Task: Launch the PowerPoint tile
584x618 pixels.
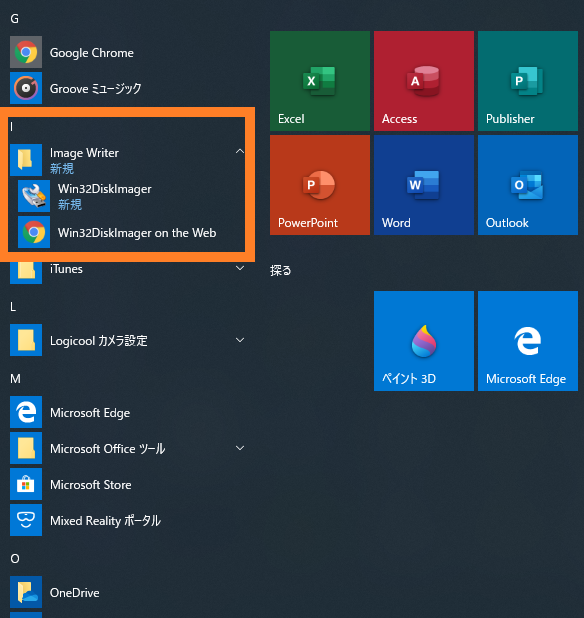Action: click(x=320, y=185)
